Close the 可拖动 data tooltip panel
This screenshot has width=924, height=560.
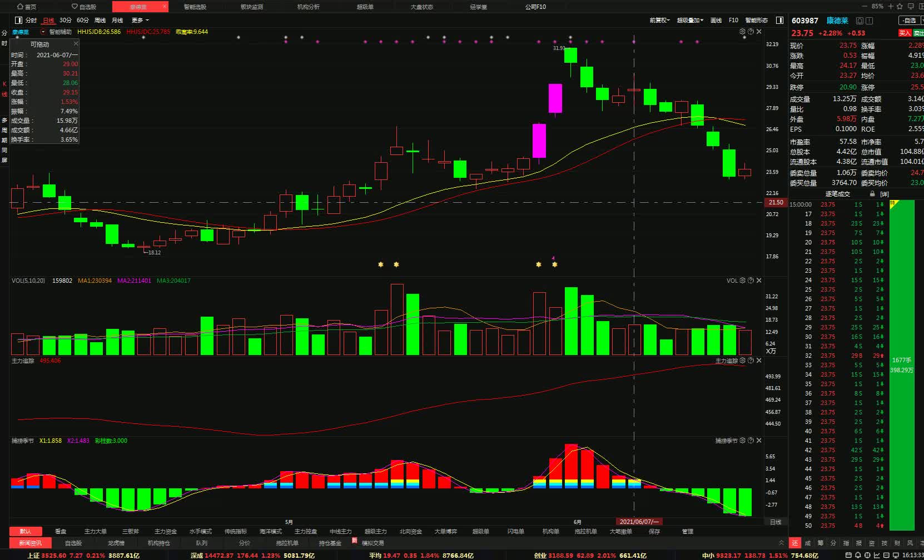pyautogui.click(x=76, y=43)
